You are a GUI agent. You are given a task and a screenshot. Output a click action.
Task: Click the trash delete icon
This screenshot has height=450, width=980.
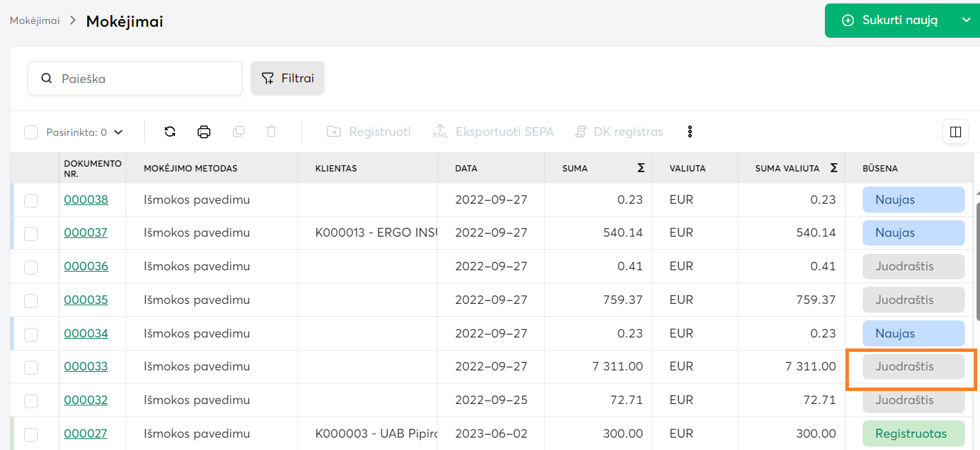pos(272,132)
